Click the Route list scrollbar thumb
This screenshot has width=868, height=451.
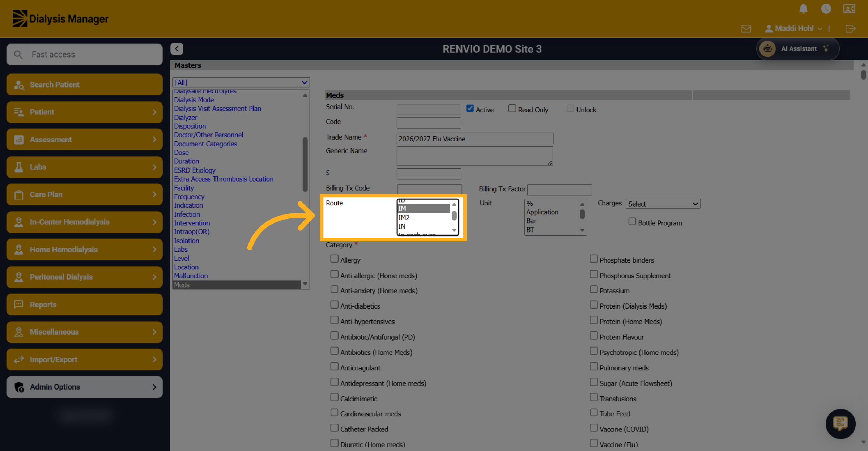tap(454, 216)
